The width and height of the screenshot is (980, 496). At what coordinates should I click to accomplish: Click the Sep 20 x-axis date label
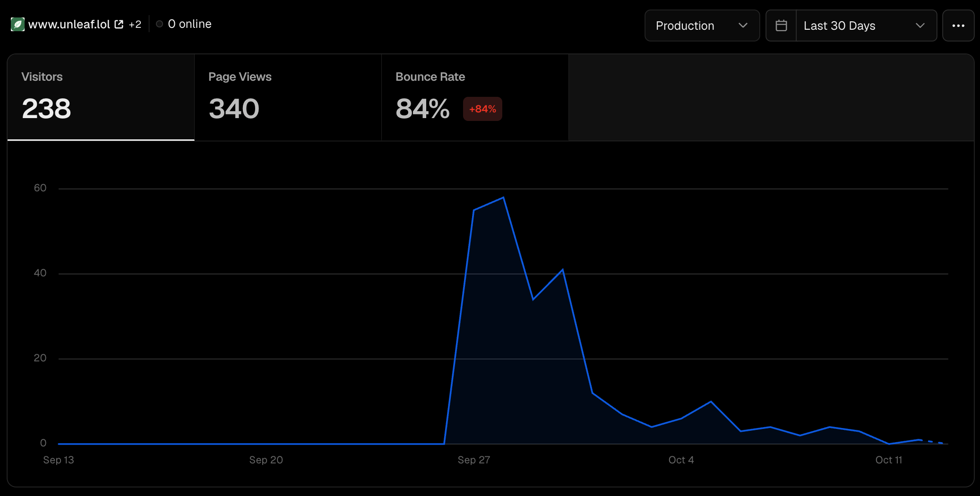pos(266,460)
